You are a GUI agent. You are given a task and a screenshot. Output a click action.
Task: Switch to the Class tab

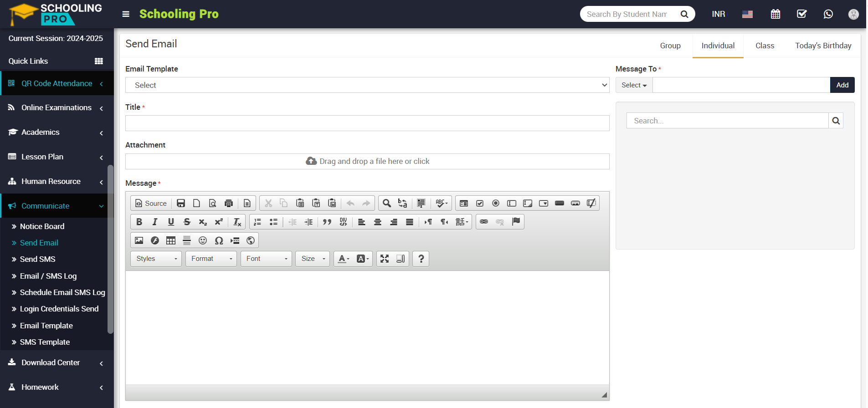tap(765, 46)
